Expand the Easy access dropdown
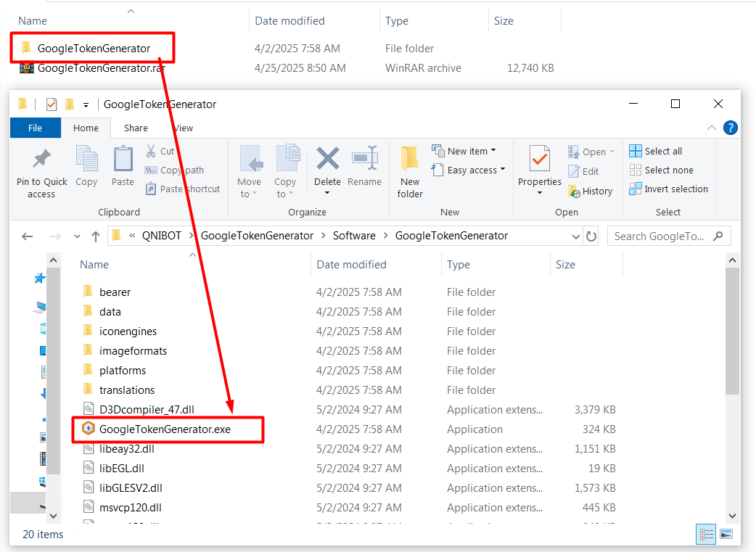Image resolution: width=756 pixels, height=552 pixels. tap(502, 169)
